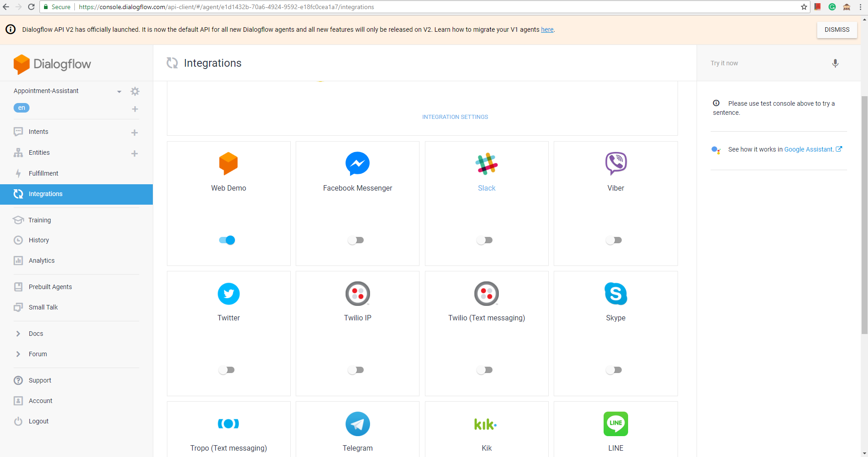Click the Skype logo icon

(x=616, y=294)
